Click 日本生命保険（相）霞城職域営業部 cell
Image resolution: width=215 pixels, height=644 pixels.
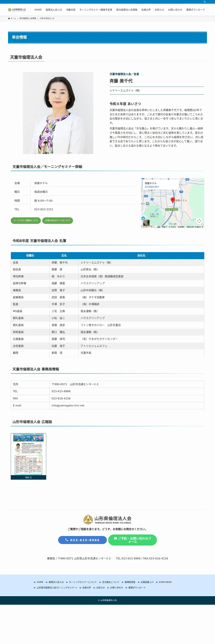[141, 277]
